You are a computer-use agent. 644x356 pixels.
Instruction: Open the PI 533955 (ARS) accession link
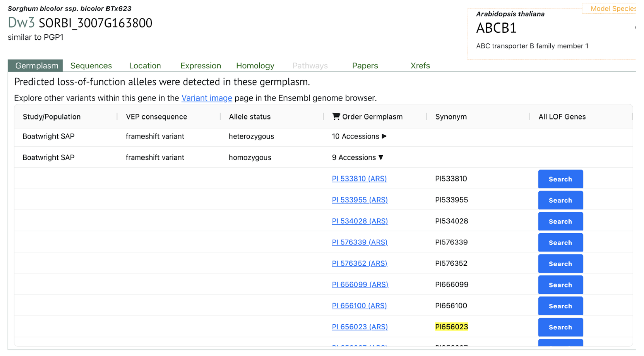point(360,200)
